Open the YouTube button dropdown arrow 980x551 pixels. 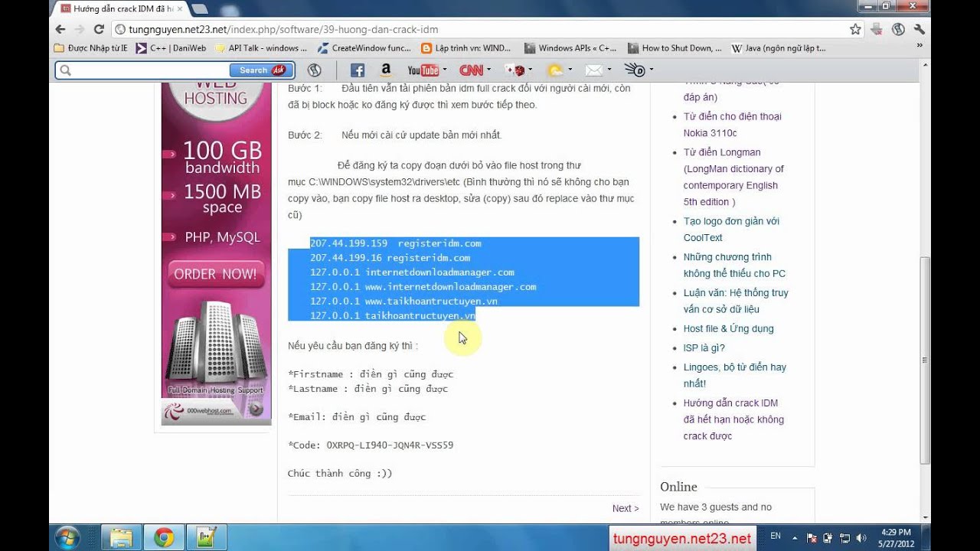click(x=444, y=70)
